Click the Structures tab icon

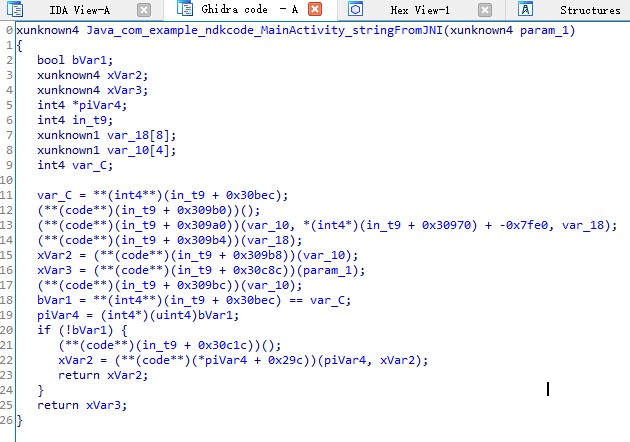click(x=526, y=9)
